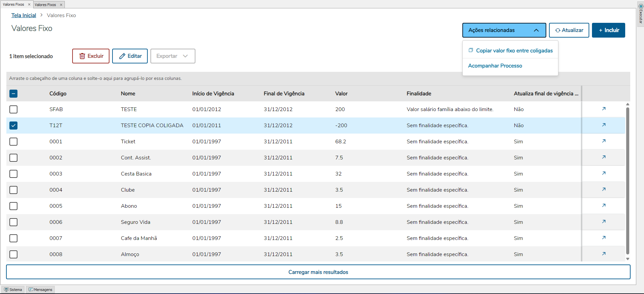644x294 pixels.
Task: Open the Cesta Basica row arrow icon
Action: coord(604,173)
